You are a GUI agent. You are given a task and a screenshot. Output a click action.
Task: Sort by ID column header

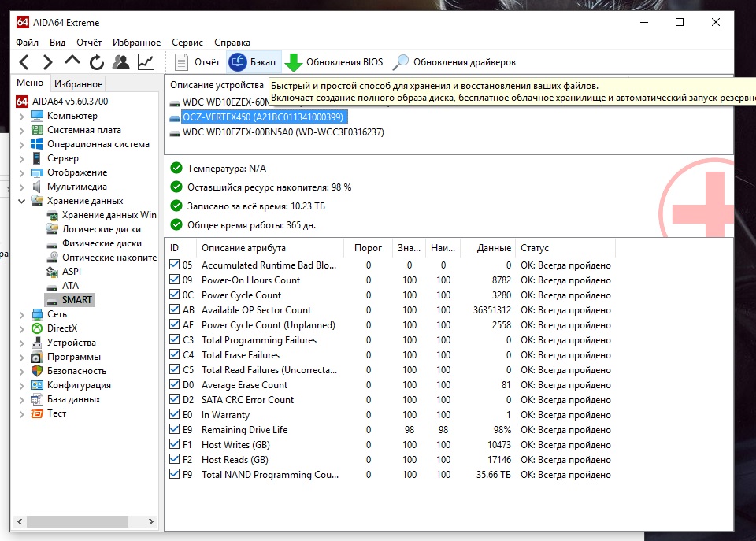click(181, 248)
